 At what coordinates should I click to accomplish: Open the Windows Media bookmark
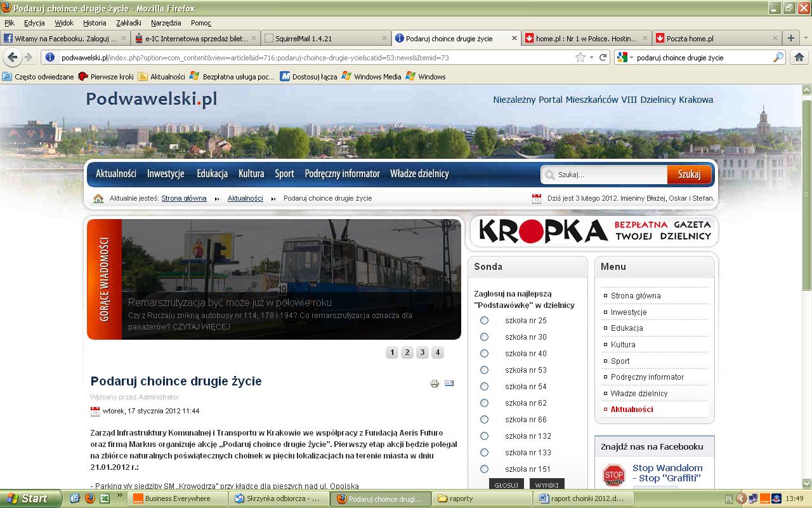point(371,76)
